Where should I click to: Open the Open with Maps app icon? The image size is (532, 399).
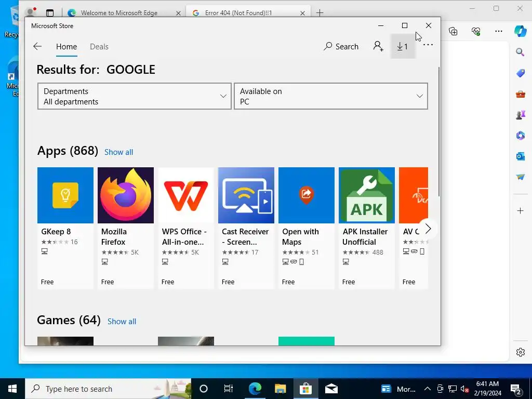tap(307, 195)
